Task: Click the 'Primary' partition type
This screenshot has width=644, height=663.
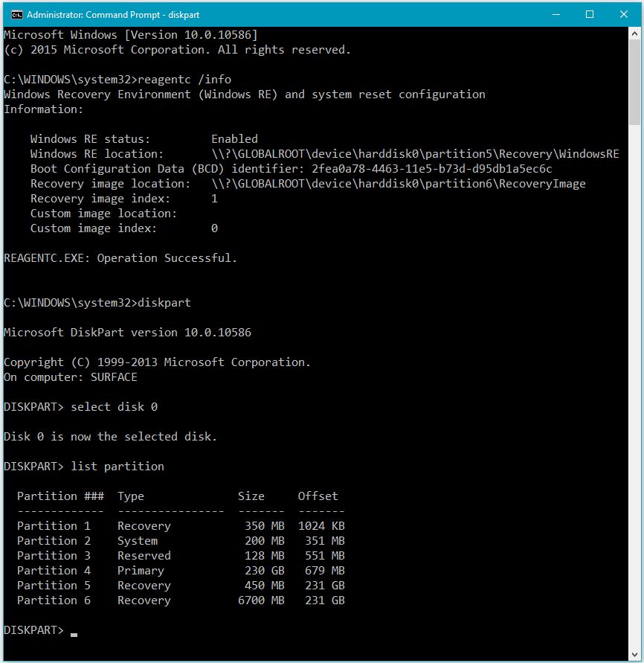Action: click(x=141, y=571)
